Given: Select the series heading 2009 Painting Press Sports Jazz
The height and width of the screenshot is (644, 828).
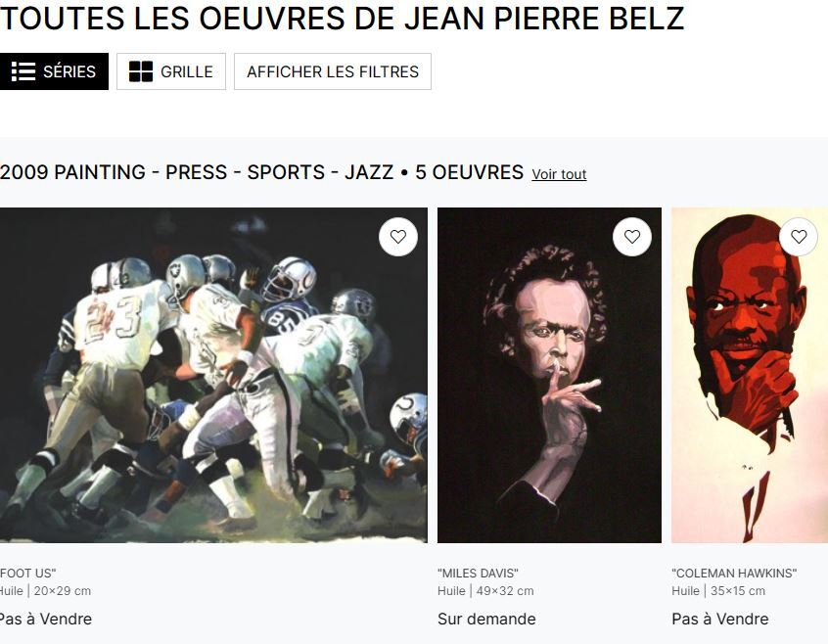Looking at the screenshot, I should [x=261, y=172].
